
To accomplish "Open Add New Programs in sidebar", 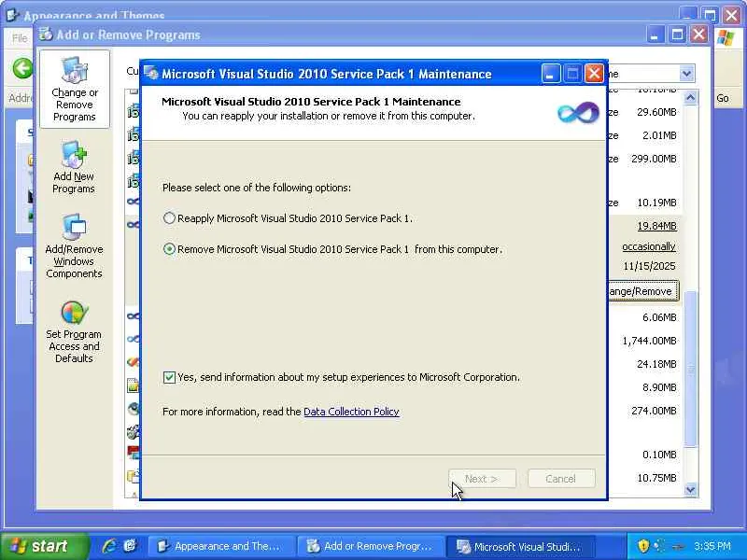I will pyautogui.click(x=74, y=167).
